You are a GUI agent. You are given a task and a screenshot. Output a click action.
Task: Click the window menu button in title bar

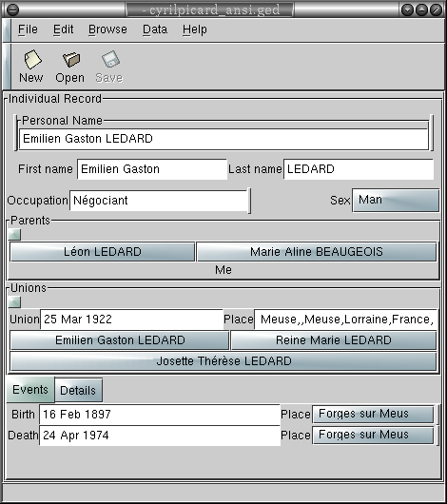coord(12,10)
